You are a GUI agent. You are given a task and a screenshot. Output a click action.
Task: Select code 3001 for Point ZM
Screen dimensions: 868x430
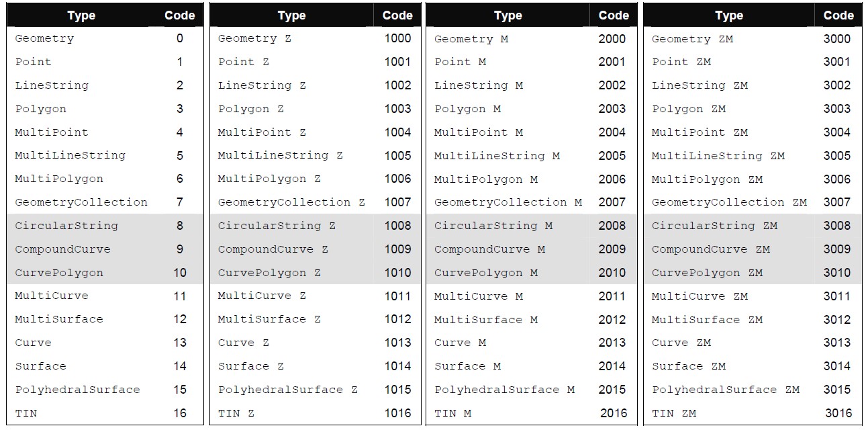click(836, 62)
